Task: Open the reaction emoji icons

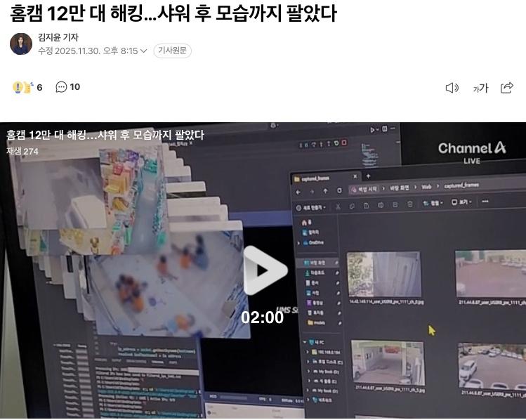Action: (x=22, y=87)
